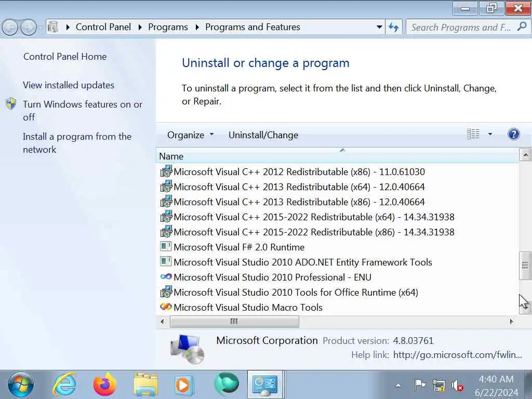Select Visual C++ 2013 Redistributable (x86) row
Viewport: 532px width, 399px height.
(x=292, y=202)
